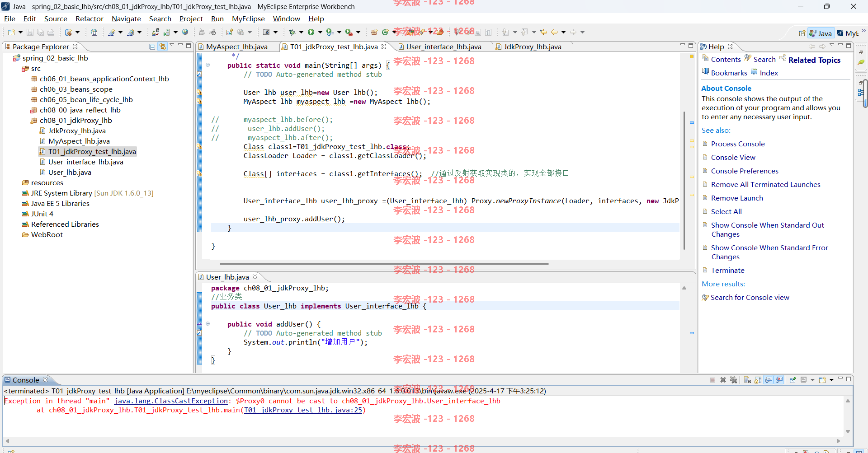Click Search for Console view link

[750, 297]
